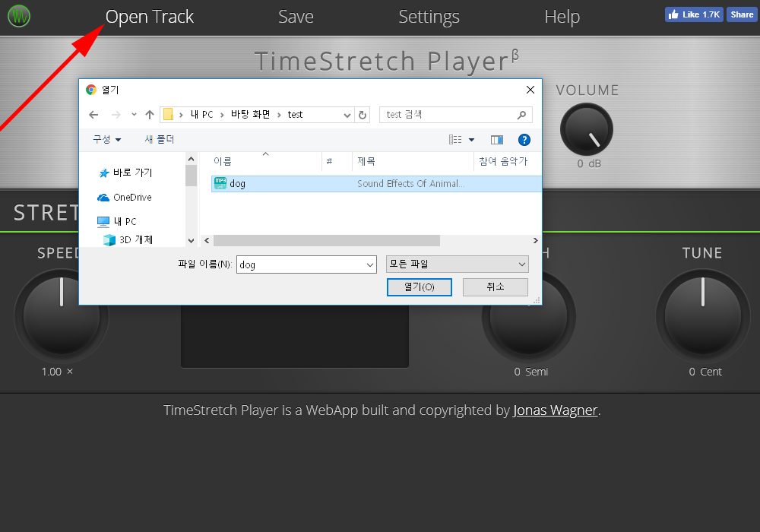760x532 pixels.
Task: Click the folder icon in address bar
Action: pos(168,114)
